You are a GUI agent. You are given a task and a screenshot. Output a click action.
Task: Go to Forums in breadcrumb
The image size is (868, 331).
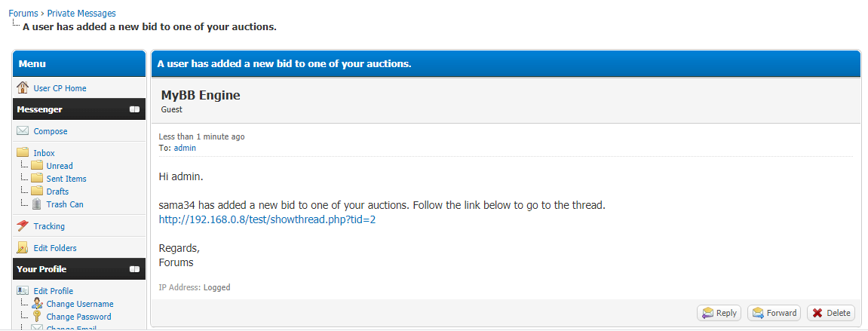[x=23, y=14]
